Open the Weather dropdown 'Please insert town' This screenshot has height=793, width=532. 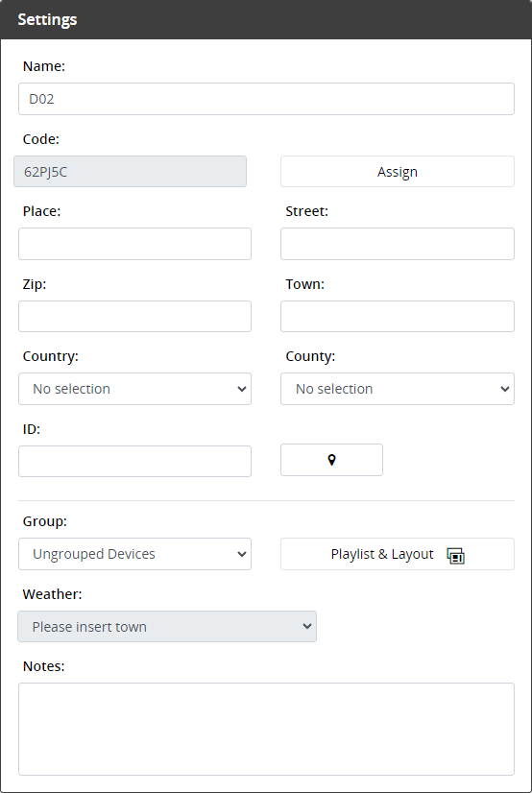pos(167,627)
